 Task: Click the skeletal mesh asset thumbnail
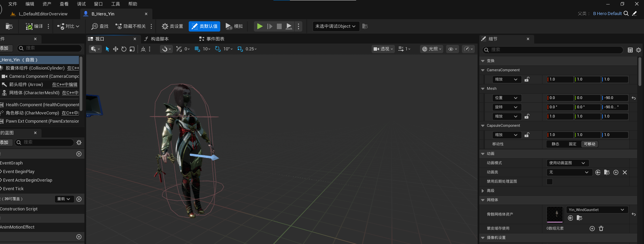(x=555, y=214)
